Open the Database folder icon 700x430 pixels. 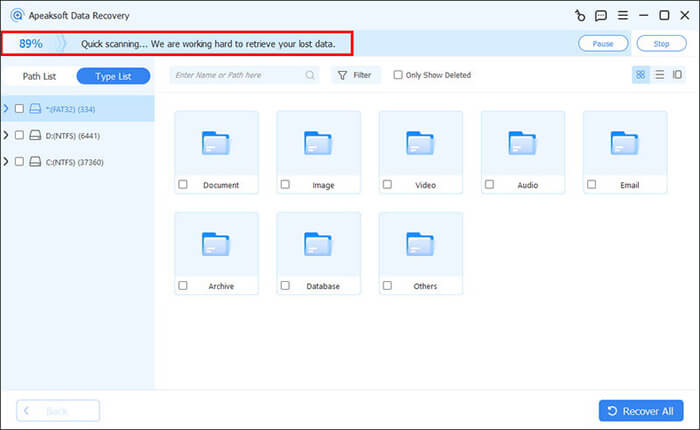coord(318,244)
